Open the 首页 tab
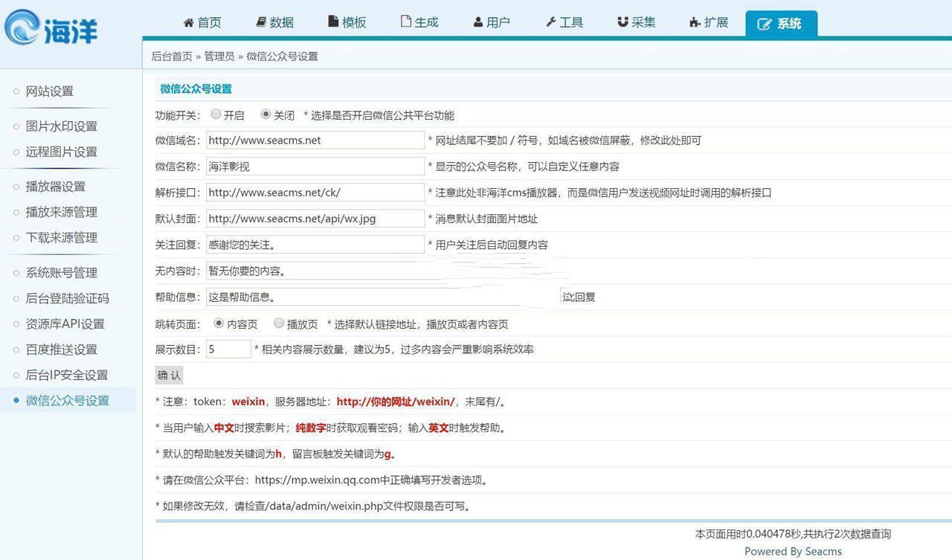This screenshot has width=952, height=560. click(202, 22)
